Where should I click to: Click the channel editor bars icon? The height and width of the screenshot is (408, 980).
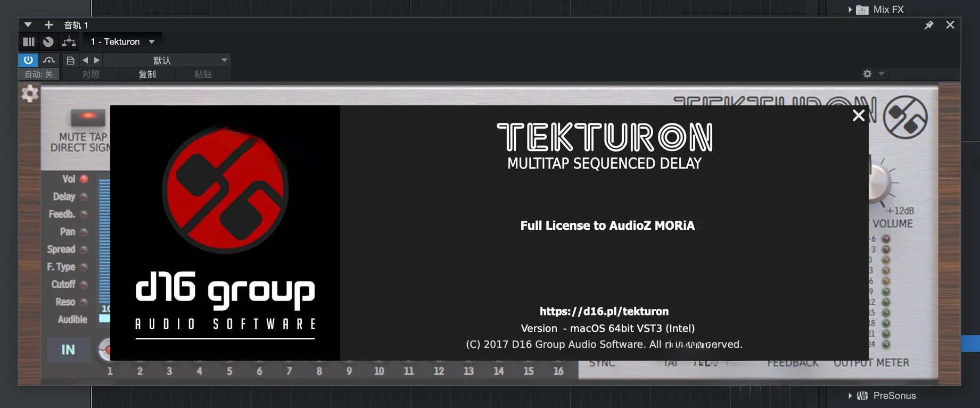(29, 41)
